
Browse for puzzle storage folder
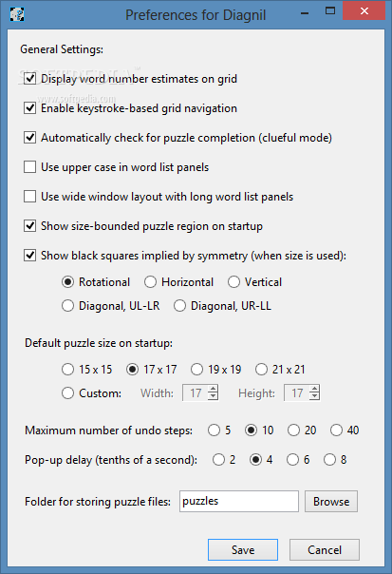tap(331, 501)
